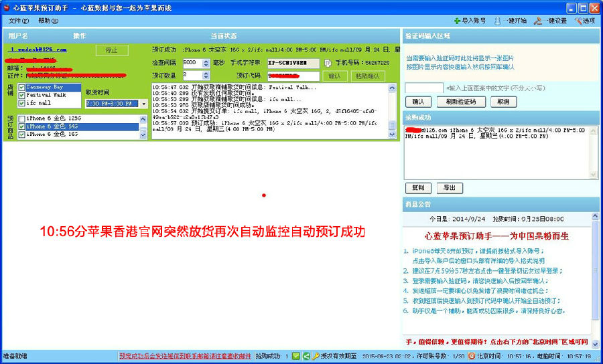Click the red status bar notice link
The height and width of the screenshot is (364, 603).
tap(185, 356)
